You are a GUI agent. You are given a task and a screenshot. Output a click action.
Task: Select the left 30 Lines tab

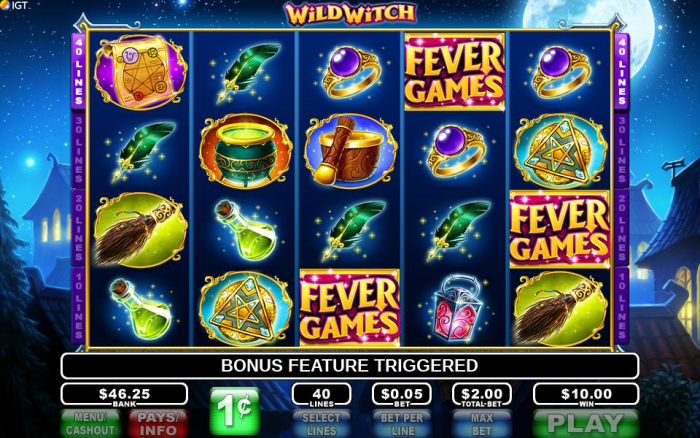(79, 150)
